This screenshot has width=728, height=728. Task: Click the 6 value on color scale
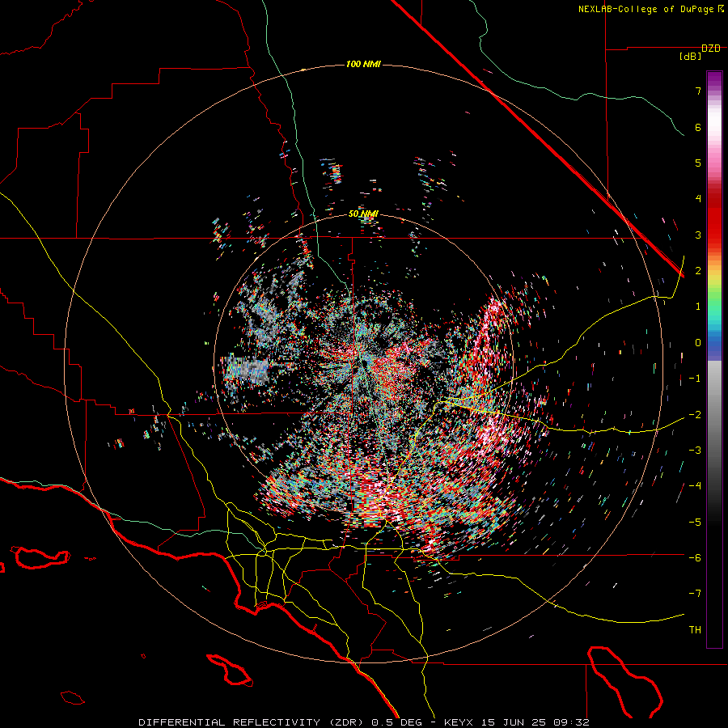(x=698, y=127)
